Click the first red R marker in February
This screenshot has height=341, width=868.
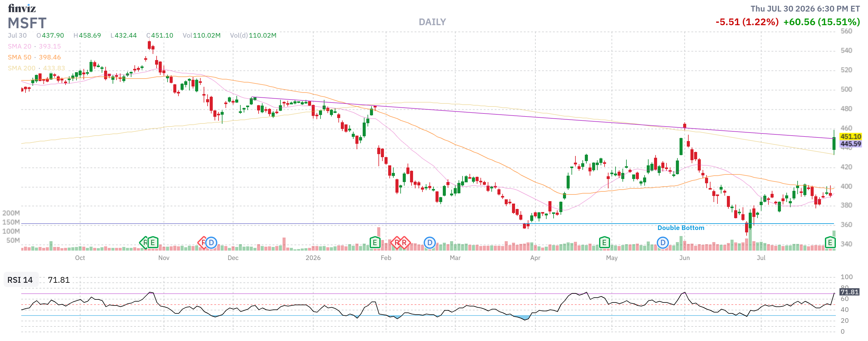397,242
